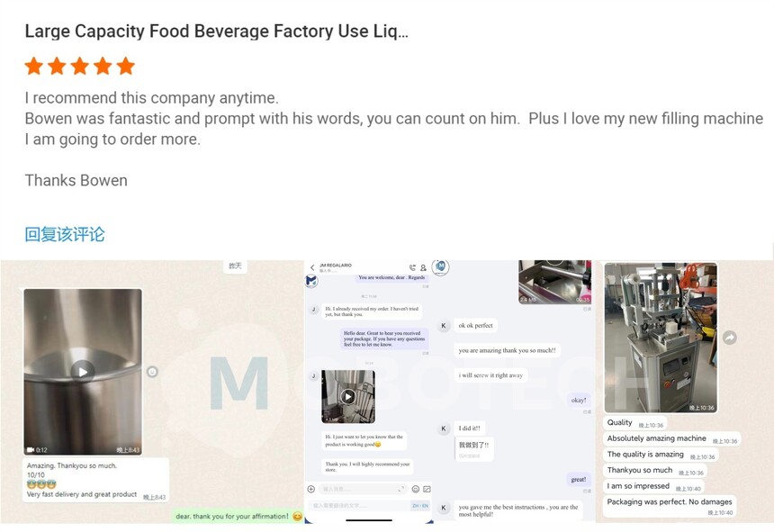
Task: Click the ZH / EN language toggle
Action: [x=419, y=506]
